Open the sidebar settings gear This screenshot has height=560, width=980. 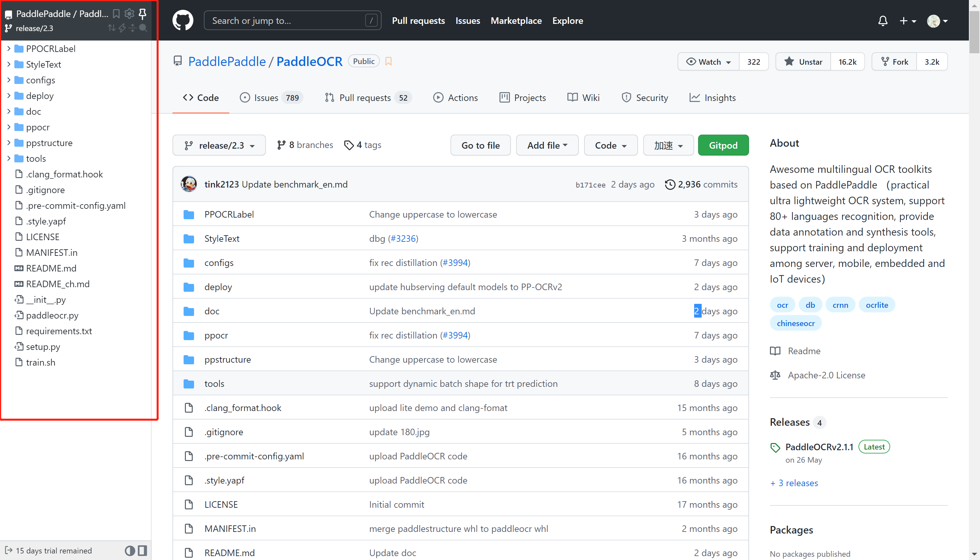pos(129,14)
